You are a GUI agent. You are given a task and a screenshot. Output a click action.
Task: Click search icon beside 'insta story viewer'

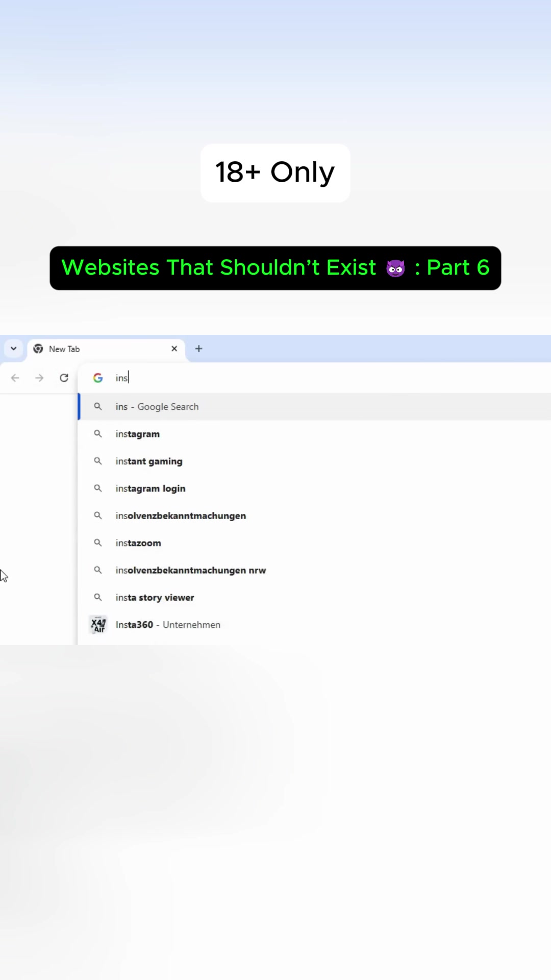(x=98, y=597)
